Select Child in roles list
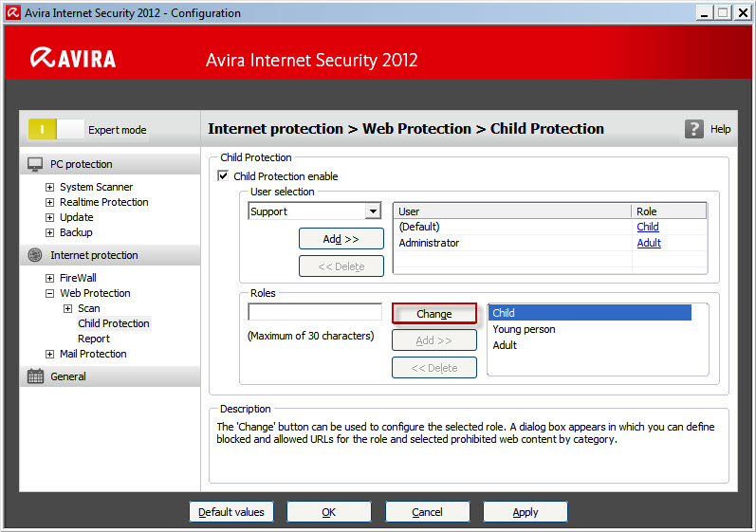 590,313
